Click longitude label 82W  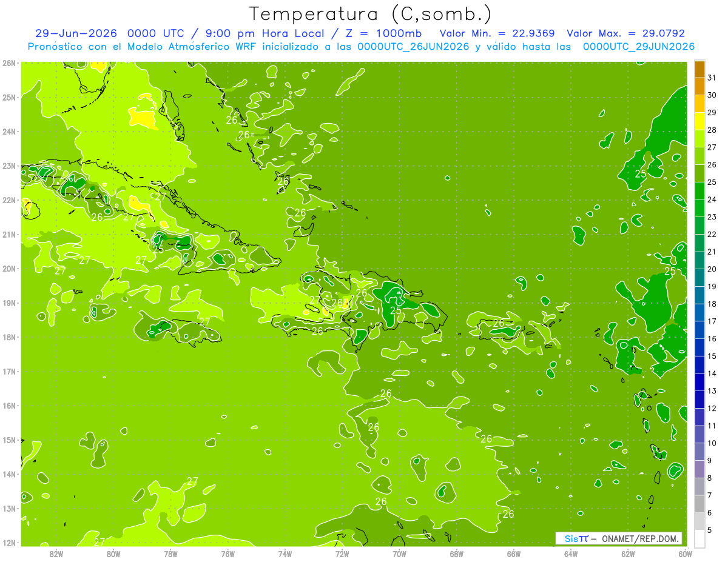[56, 554]
